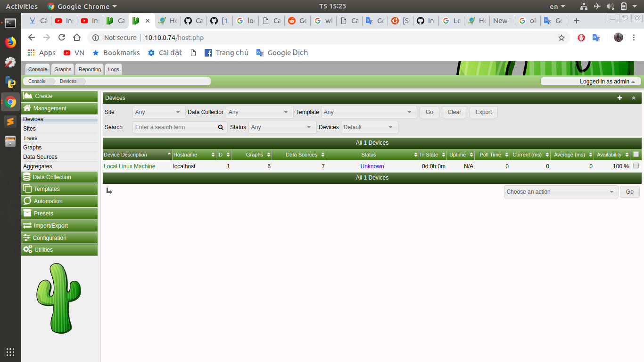Click the database icon beside Data Collection

tap(27, 177)
